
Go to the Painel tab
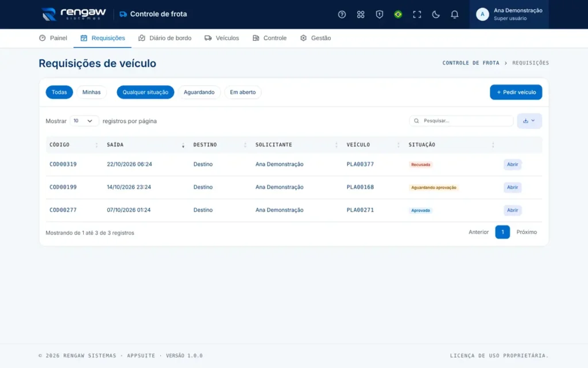tap(53, 38)
